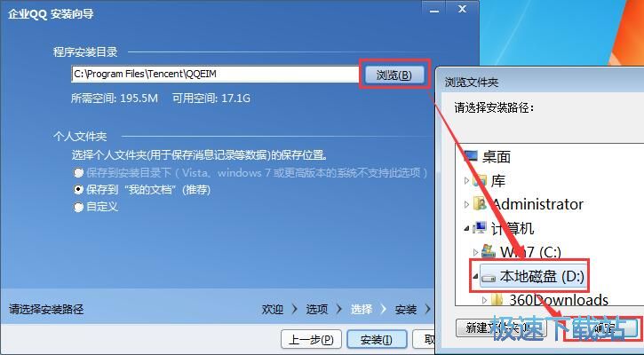Click 所需空间: 195.5M text
644x355 pixels.
click(x=115, y=99)
